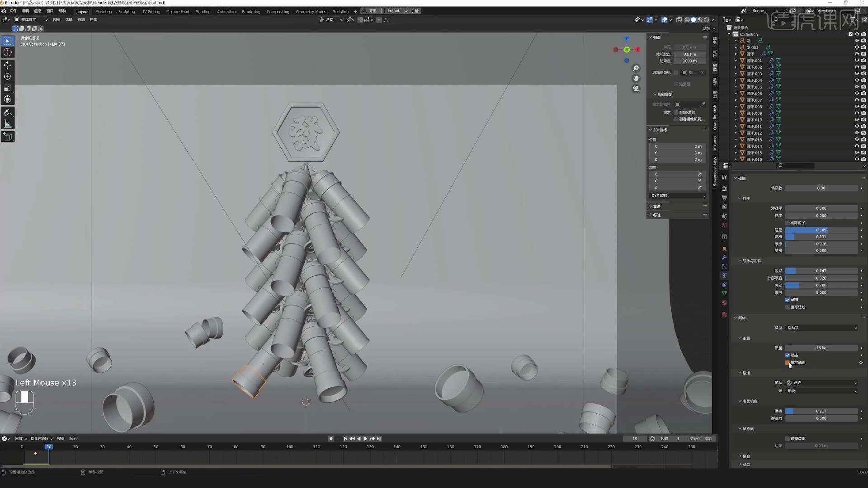Expand the 集合 panel in physics properties
868x488 pixels.
click(x=740, y=456)
